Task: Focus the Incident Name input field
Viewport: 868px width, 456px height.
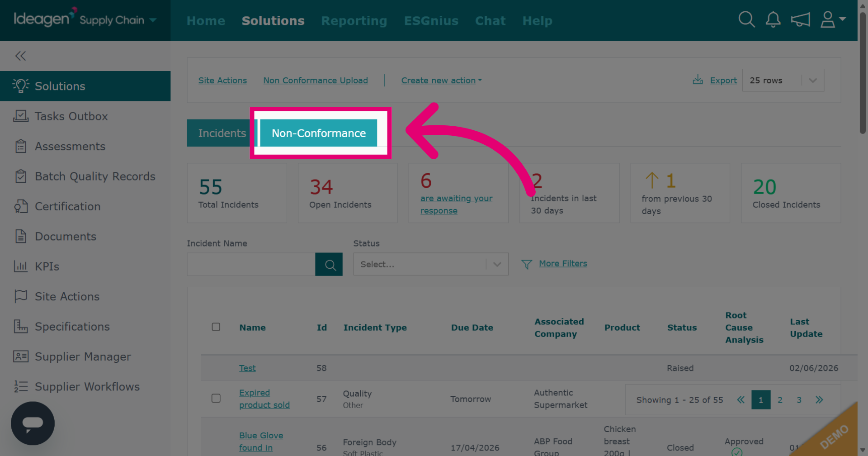Action: click(251, 264)
